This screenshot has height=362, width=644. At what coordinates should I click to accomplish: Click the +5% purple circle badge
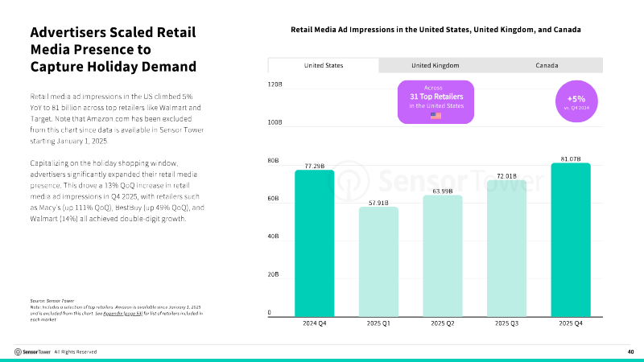coord(576,101)
